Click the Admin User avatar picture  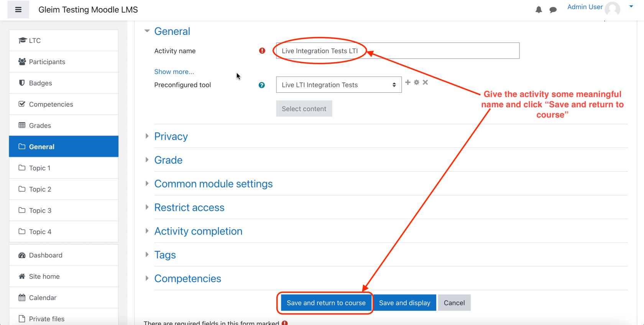(613, 9)
